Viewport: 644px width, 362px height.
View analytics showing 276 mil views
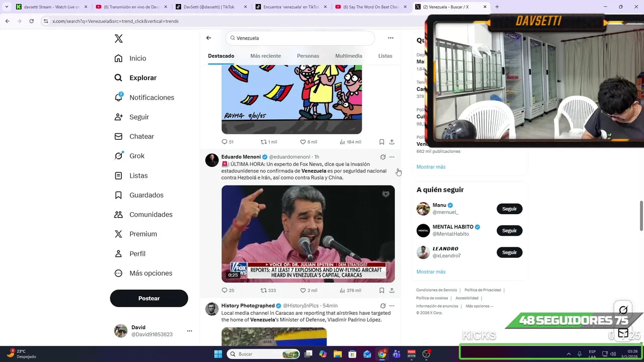350,290
